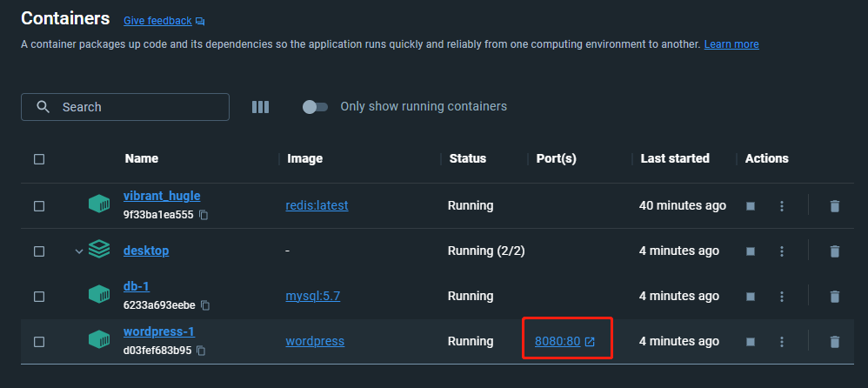Delete the desktop stack
The image size is (868, 388).
835,251
